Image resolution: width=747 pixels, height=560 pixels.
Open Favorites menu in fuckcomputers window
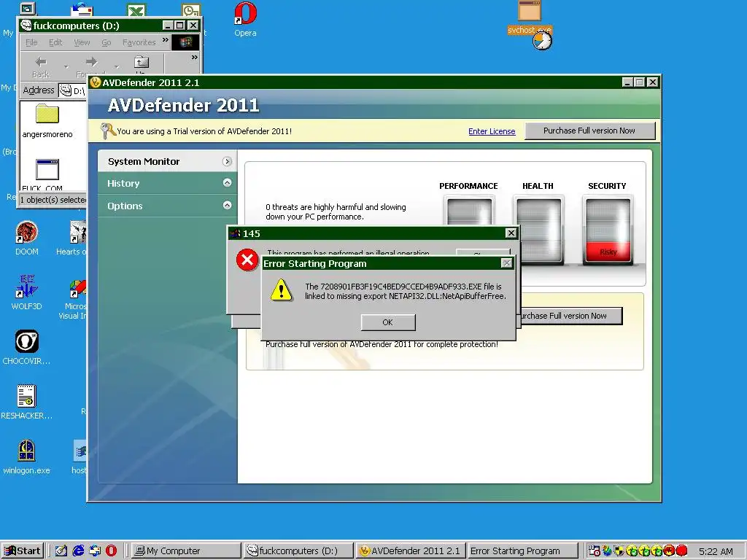pos(139,42)
